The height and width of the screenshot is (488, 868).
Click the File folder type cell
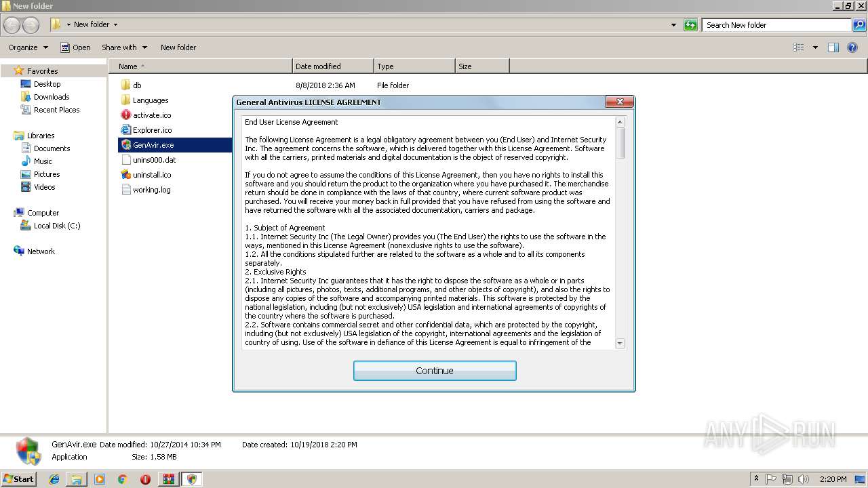pyautogui.click(x=393, y=85)
